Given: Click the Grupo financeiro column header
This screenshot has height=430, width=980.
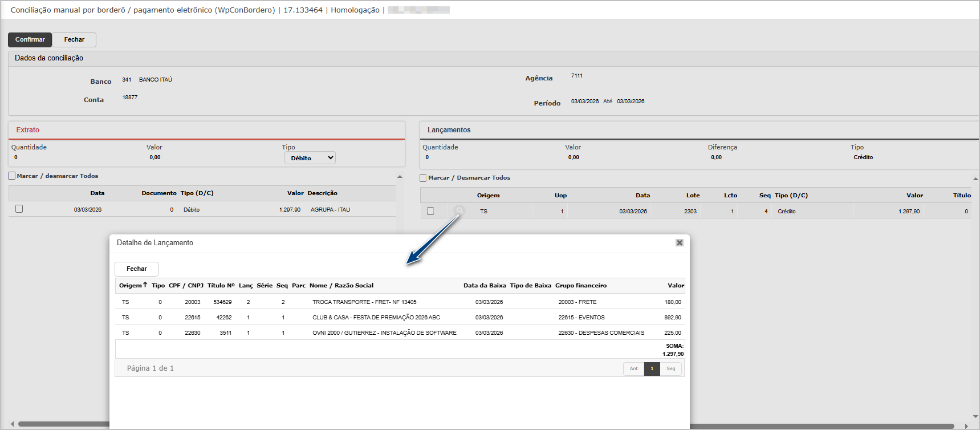Looking at the screenshot, I should [x=580, y=286].
